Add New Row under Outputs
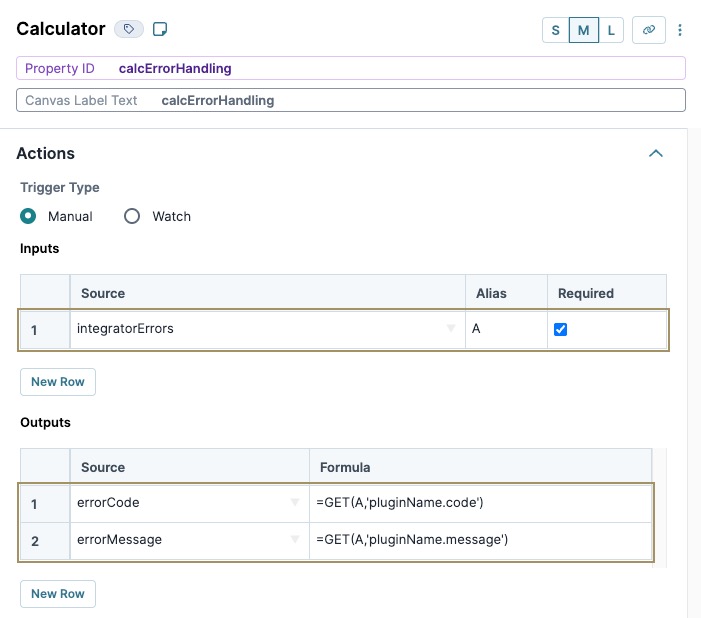Screen dimensions: 701x618 click(58, 594)
